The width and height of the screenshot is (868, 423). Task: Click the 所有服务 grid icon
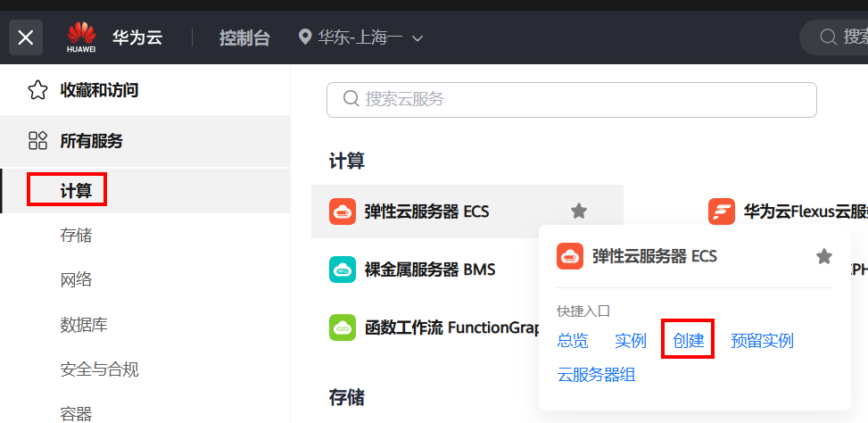coord(37,141)
